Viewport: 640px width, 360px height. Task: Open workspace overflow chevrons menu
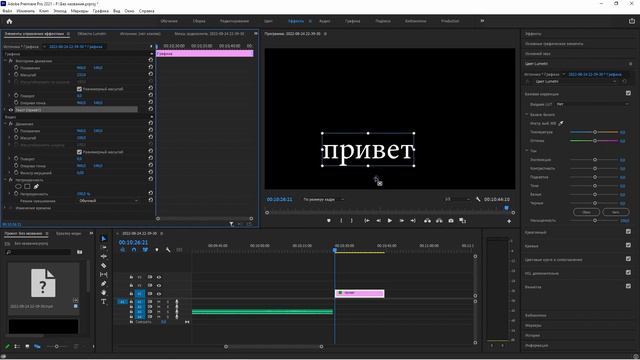tap(482, 21)
